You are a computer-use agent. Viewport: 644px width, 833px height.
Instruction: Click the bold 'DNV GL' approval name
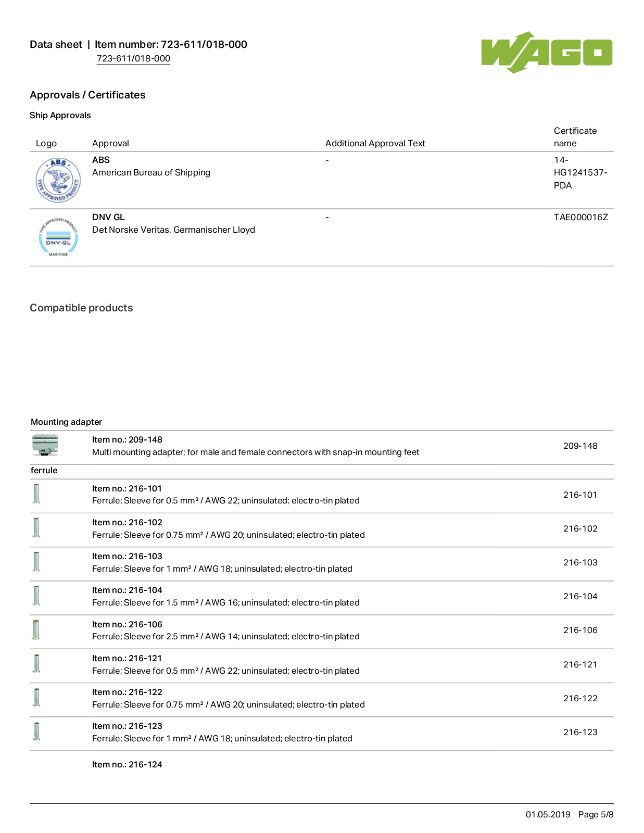(x=108, y=217)
